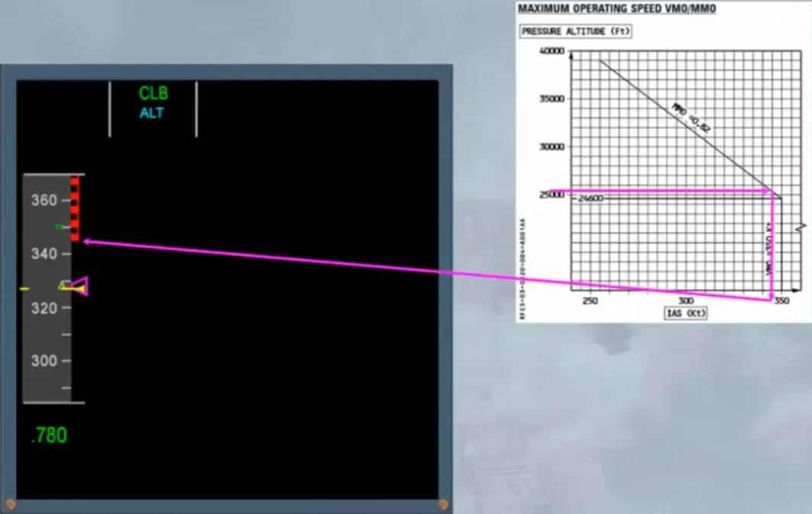This screenshot has height=514, width=812.
Task: Click the .780 Mach number readout
Action: tap(49, 435)
